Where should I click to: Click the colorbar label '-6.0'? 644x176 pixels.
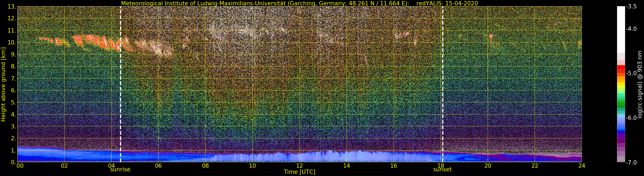[631, 118]
